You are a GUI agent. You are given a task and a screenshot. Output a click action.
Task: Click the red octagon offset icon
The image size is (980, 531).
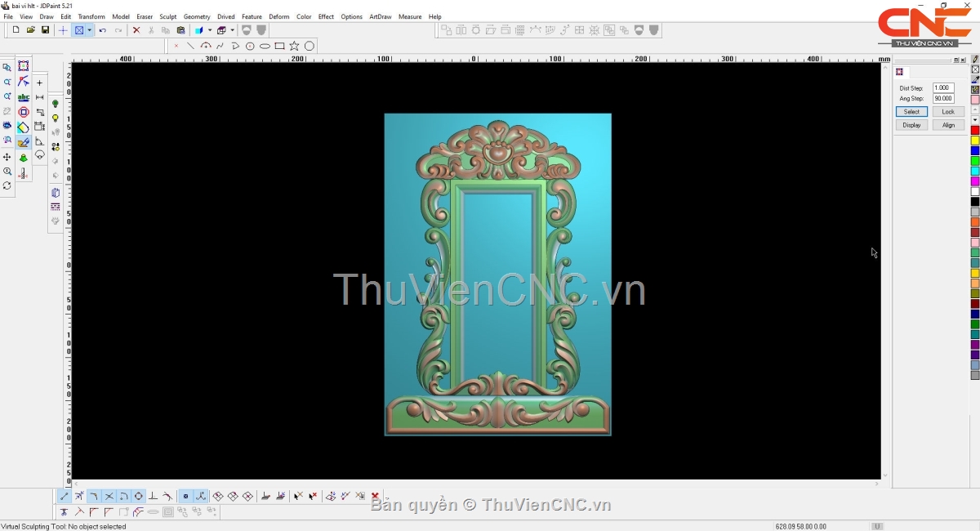24,112
